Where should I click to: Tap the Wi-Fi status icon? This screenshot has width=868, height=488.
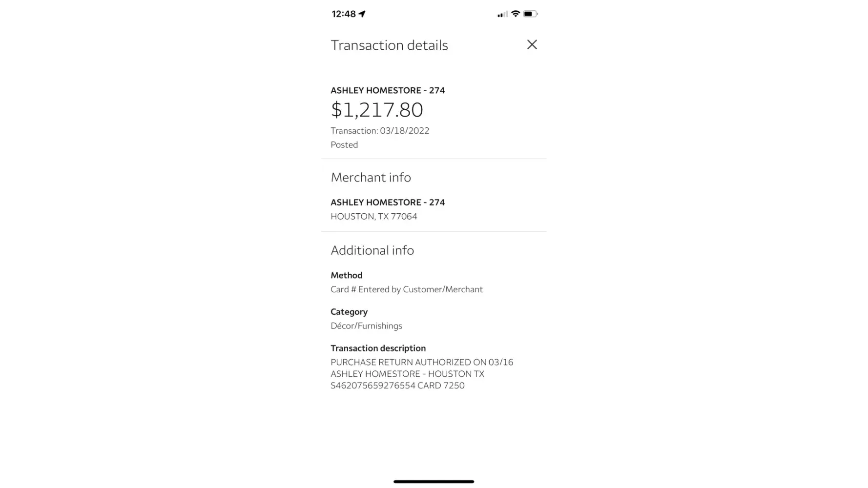(x=516, y=14)
